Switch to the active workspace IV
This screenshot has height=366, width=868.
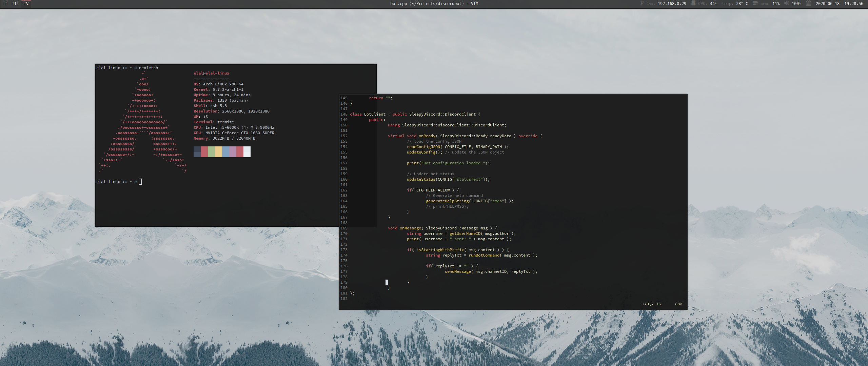pyautogui.click(x=26, y=4)
